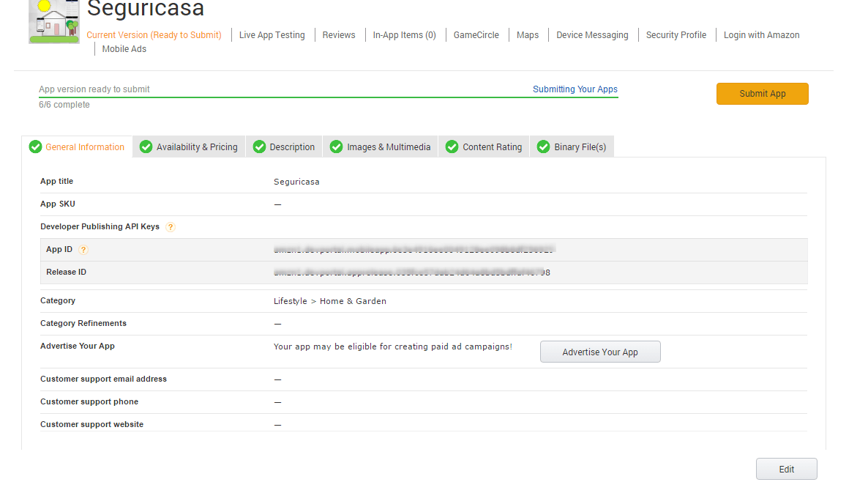The height and width of the screenshot is (504, 868).
Task: Click the help icon next to App ID
Action: 83,250
